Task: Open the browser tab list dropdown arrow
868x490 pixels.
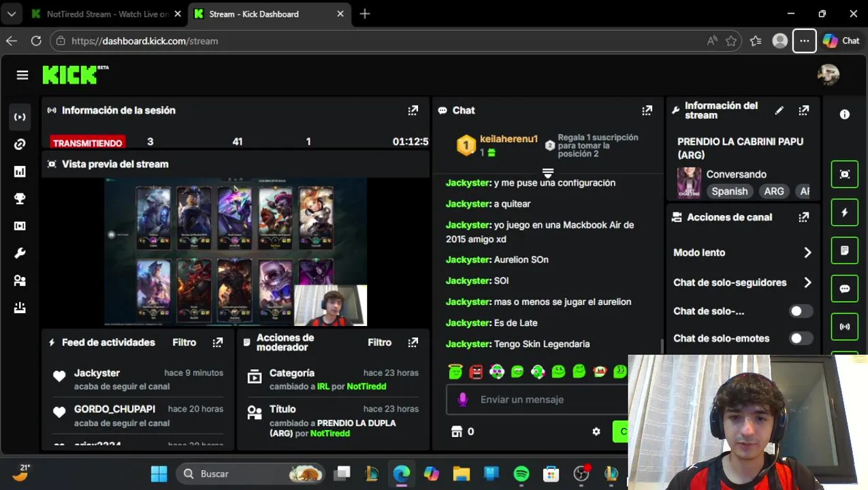Action: pos(12,14)
